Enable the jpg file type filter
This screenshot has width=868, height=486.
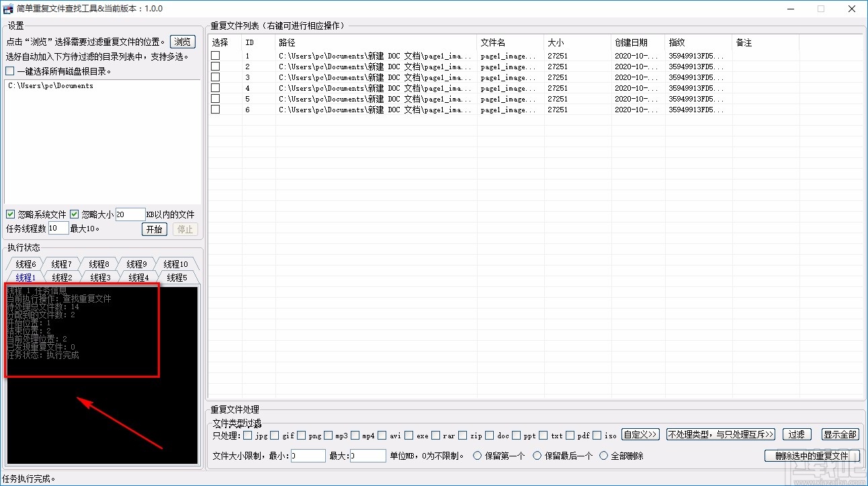tap(249, 435)
